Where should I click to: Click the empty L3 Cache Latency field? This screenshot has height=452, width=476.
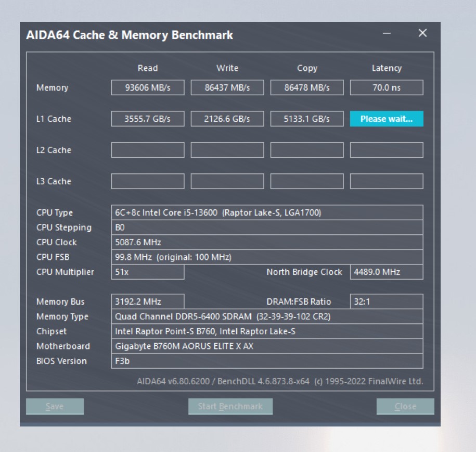coord(387,181)
